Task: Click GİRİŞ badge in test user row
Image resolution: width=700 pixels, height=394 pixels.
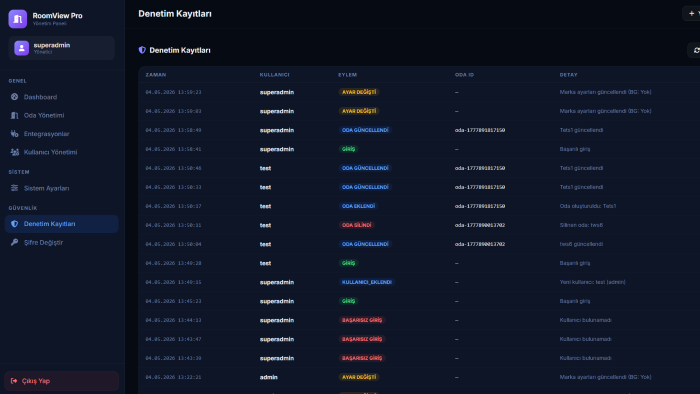Action: pyautogui.click(x=348, y=263)
